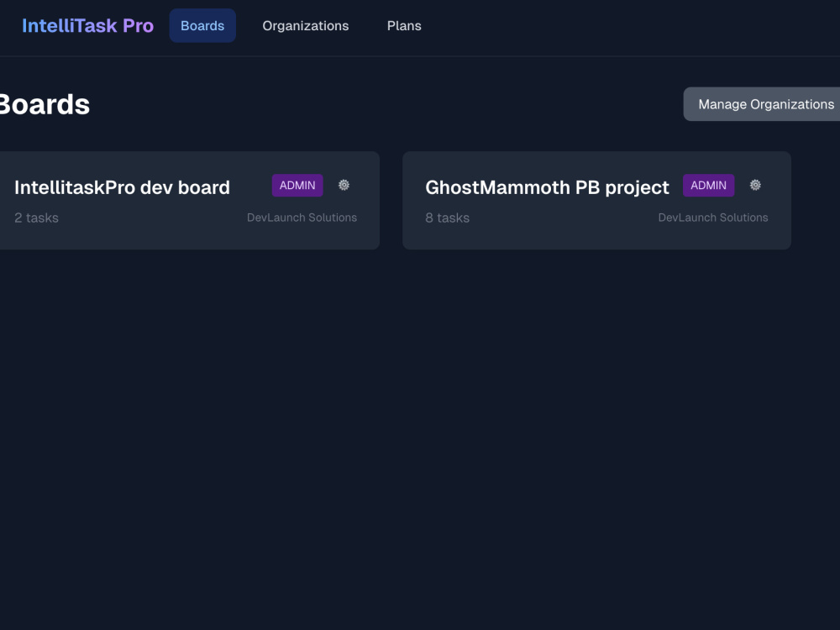Viewport: 840px width, 630px height.
Task: Open the IntellitaskPro dev board title
Action: (122, 187)
